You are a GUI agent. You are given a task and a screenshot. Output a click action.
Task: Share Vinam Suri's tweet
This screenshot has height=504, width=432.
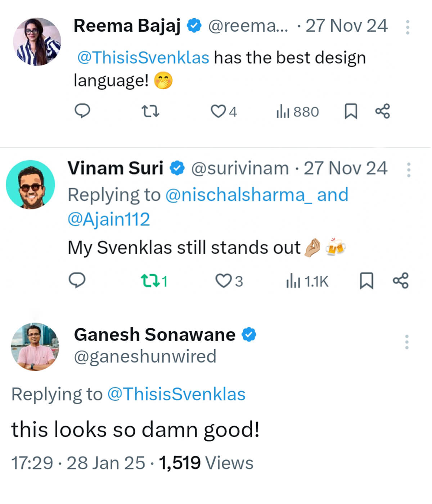point(400,281)
